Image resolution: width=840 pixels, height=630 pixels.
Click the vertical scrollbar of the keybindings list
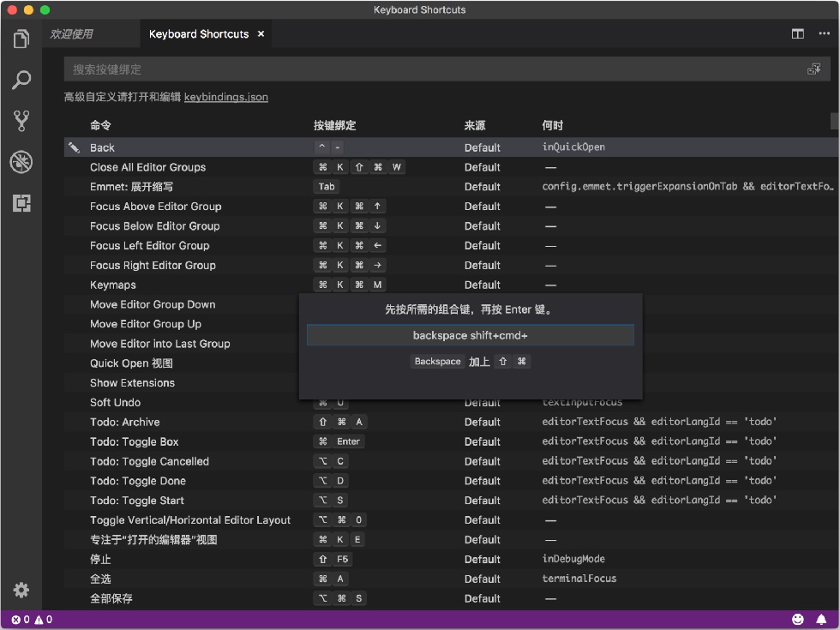click(835, 121)
